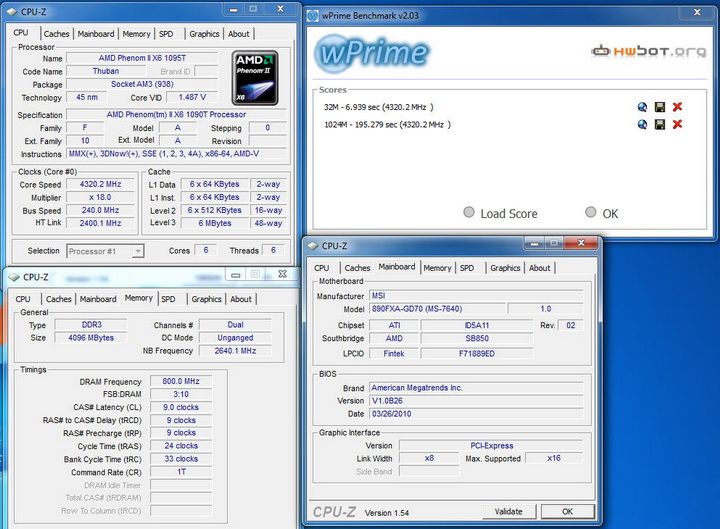
Task: Switch to CPU tab in Memory CPU-Z window
Action: click(x=23, y=299)
